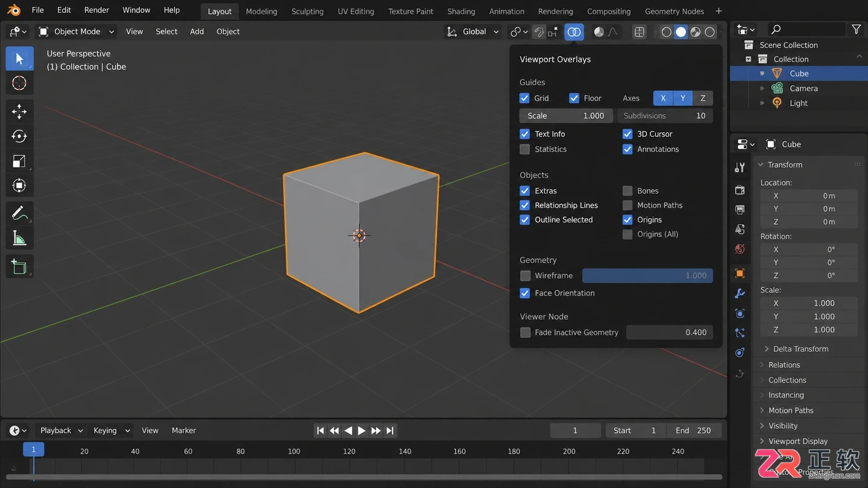Viewport: 868px width, 488px height.
Task: Activate the Rotate tool
Action: (x=19, y=136)
